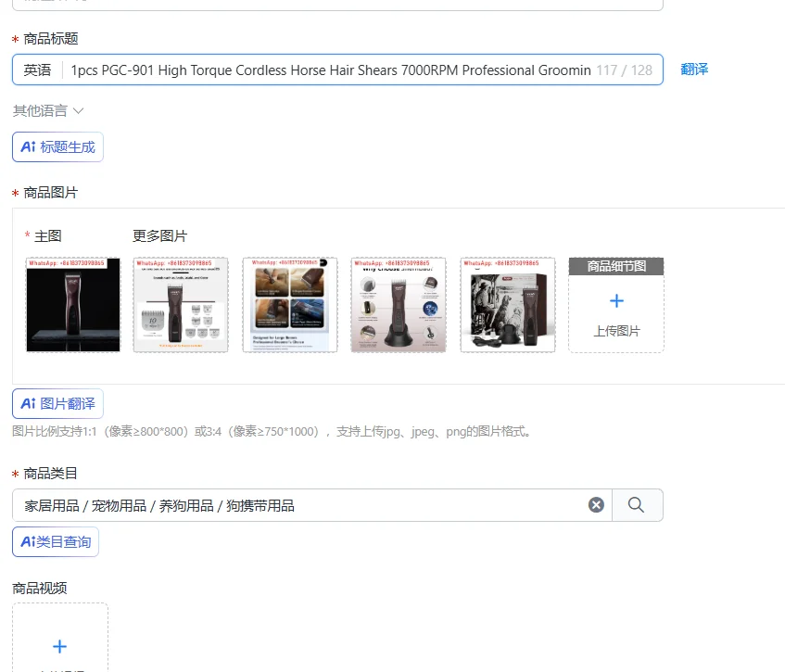Click the 翻译 link beside the title
Viewport: 785px width, 672px height.
coord(694,70)
